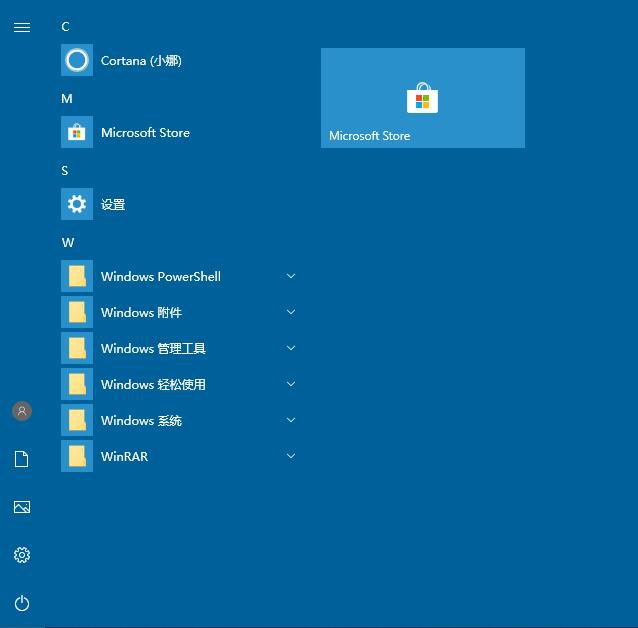Select the 设置 text label
The height and width of the screenshot is (628, 638).
point(113,204)
